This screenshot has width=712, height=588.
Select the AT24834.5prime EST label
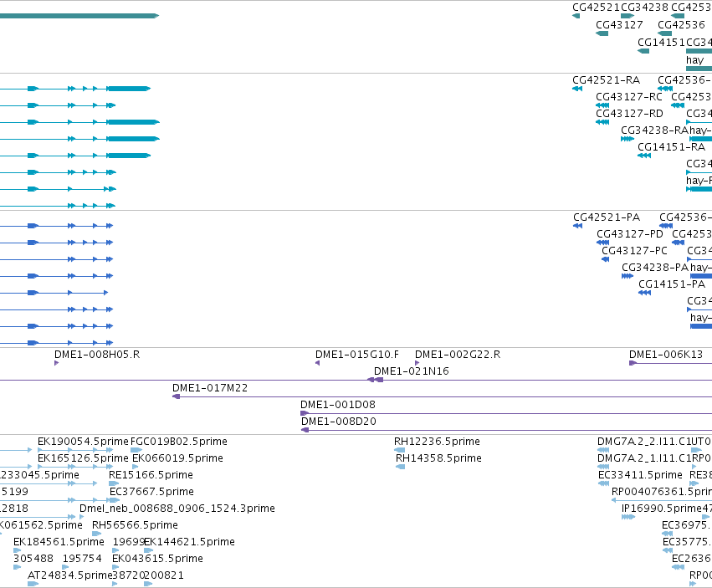click(70, 575)
